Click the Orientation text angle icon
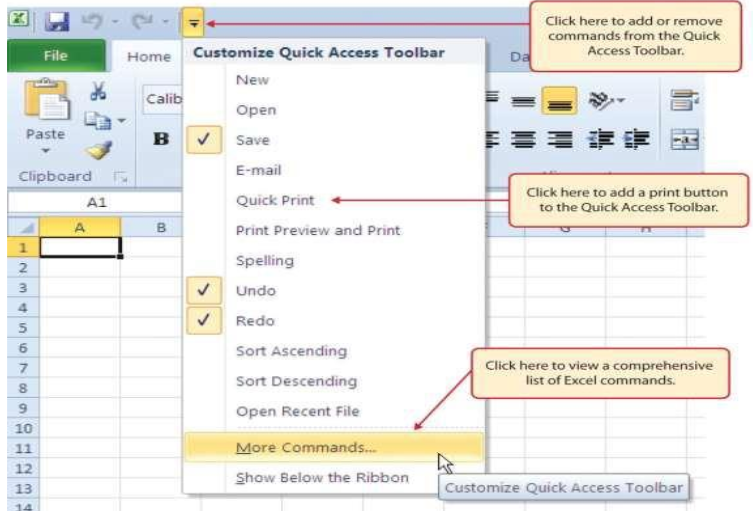Image resolution: width=753 pixels, height=511 pixels. pyautogui.click(x=600, y=100)
